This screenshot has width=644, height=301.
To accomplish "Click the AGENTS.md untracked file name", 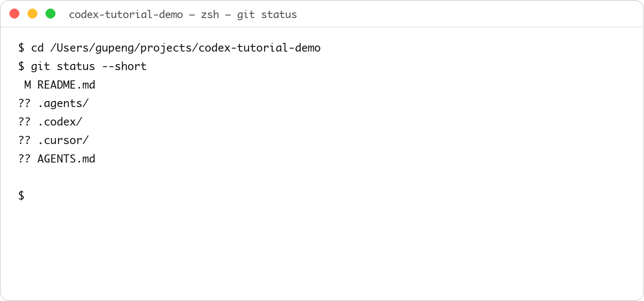I will (x=66, y=159).
